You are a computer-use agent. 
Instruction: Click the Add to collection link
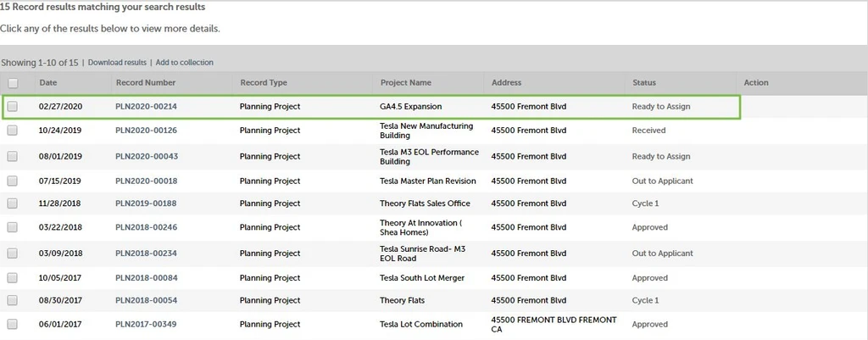click(184, 63)
